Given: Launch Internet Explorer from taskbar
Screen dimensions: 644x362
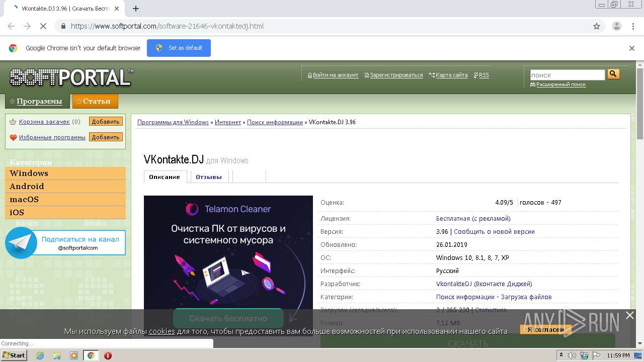Looking at the screenshot, I should pos(40,355).
